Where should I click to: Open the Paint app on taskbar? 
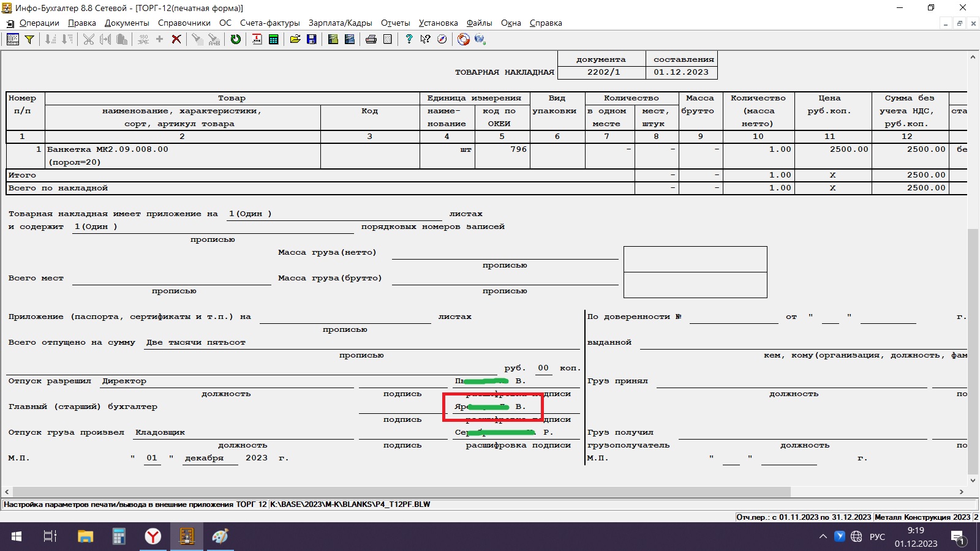coord(220,537)
